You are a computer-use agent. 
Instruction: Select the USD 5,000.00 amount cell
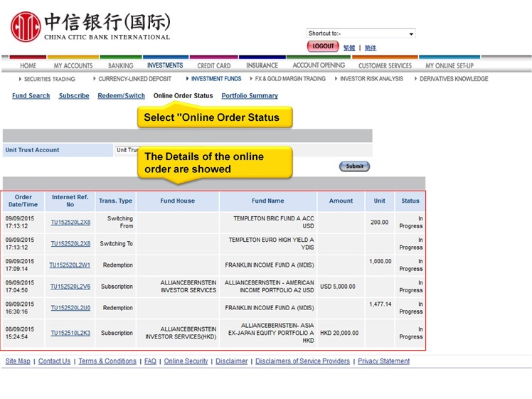pyautogui.click(x=341, y=287)
